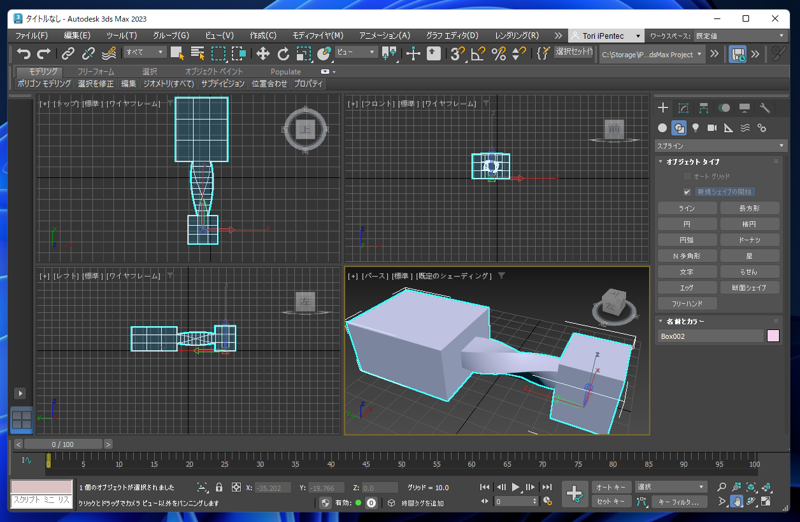The height and width of the screenshot is (522, 800).
Task: Collapse the オブジェクト タイプ rollout
Action: [x=692, y=162]
